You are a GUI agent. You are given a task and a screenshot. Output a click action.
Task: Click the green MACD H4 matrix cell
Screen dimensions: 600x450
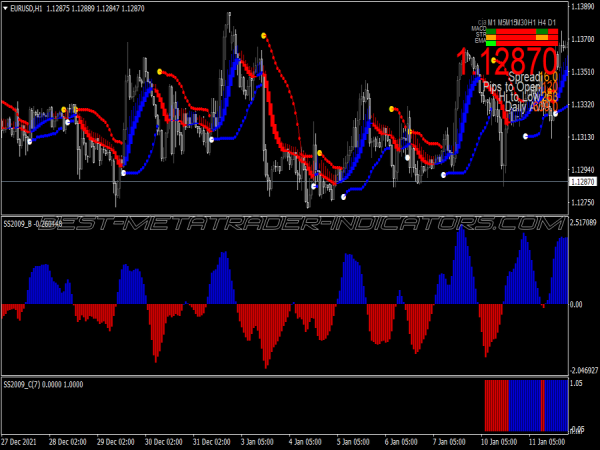pyautogui.click(x=542, y=31)
